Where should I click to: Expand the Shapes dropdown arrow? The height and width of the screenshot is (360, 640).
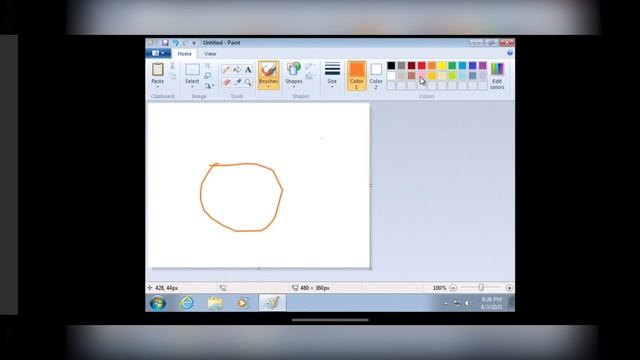click(293, 87)
